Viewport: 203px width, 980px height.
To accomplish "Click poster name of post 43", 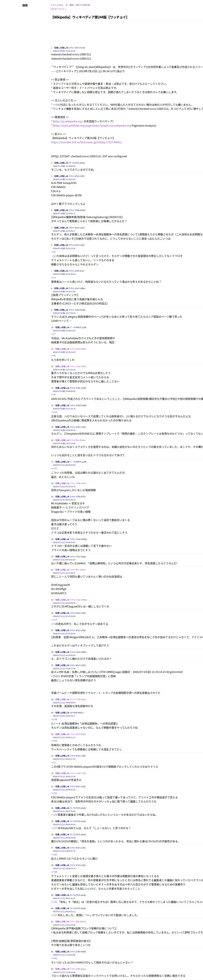I will (x=62, y=969).
